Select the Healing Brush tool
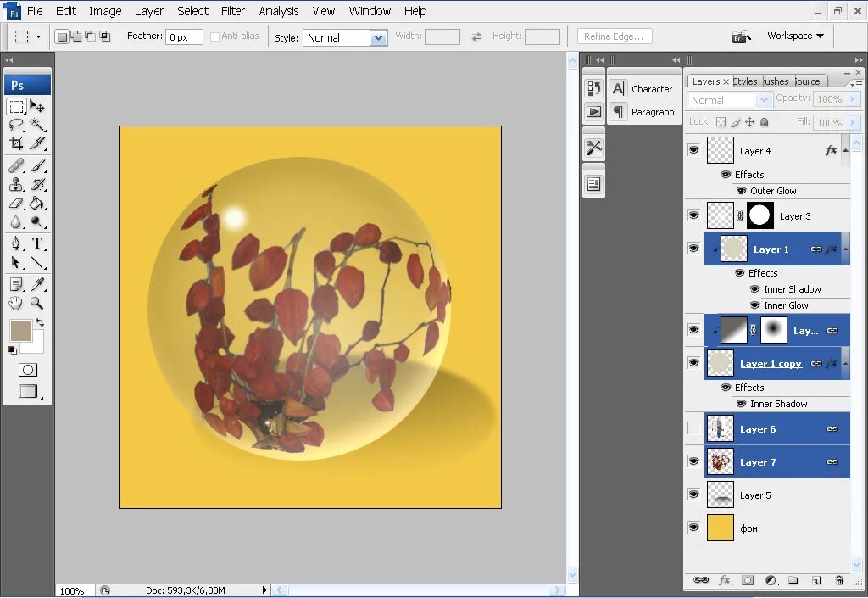868x598 pixels. tap(16, 165)
